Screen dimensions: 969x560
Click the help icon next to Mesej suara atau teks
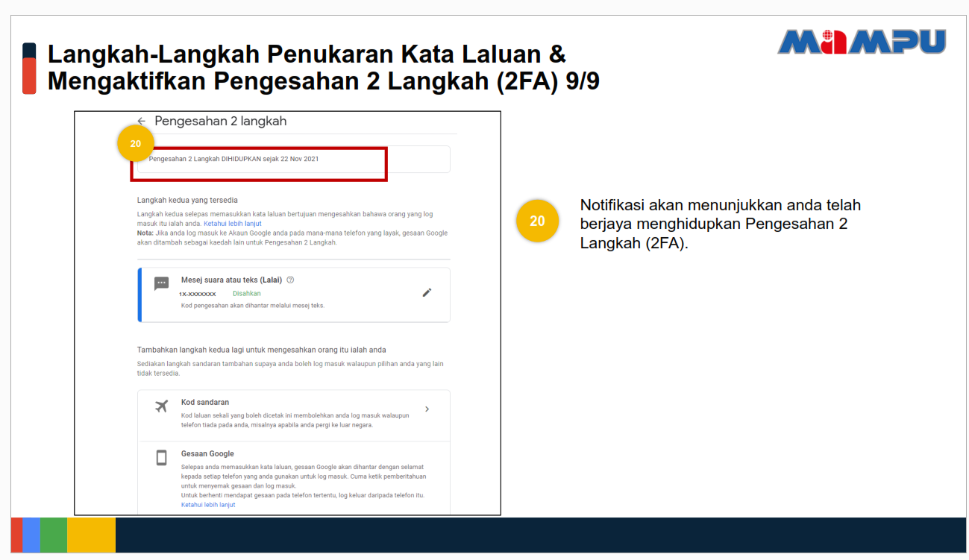point(290,280)
